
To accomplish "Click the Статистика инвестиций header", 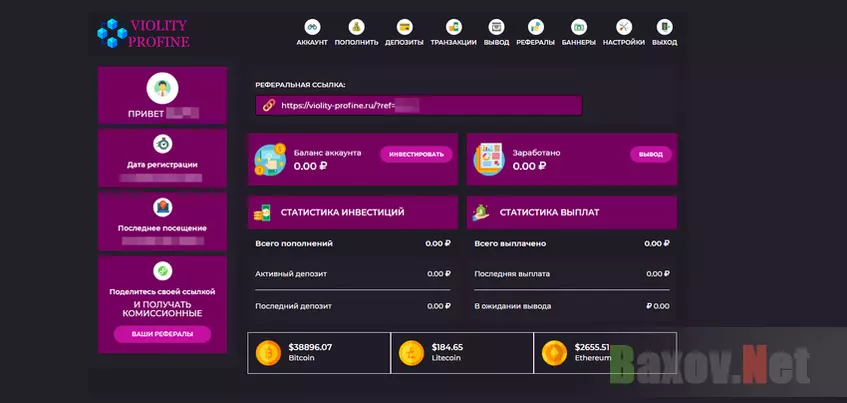I will point(353,213).
